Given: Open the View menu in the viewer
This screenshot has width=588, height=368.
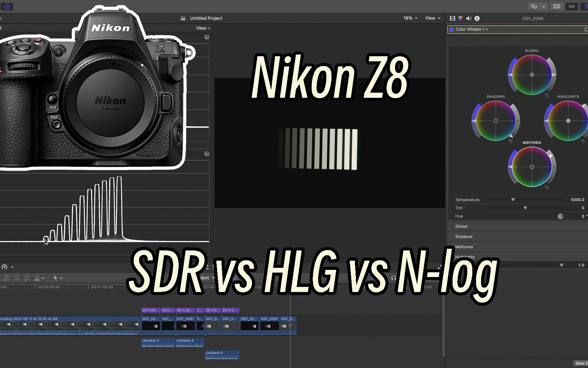Looking at the screenshot, I should pyautogui.click(x=432, y=18).
